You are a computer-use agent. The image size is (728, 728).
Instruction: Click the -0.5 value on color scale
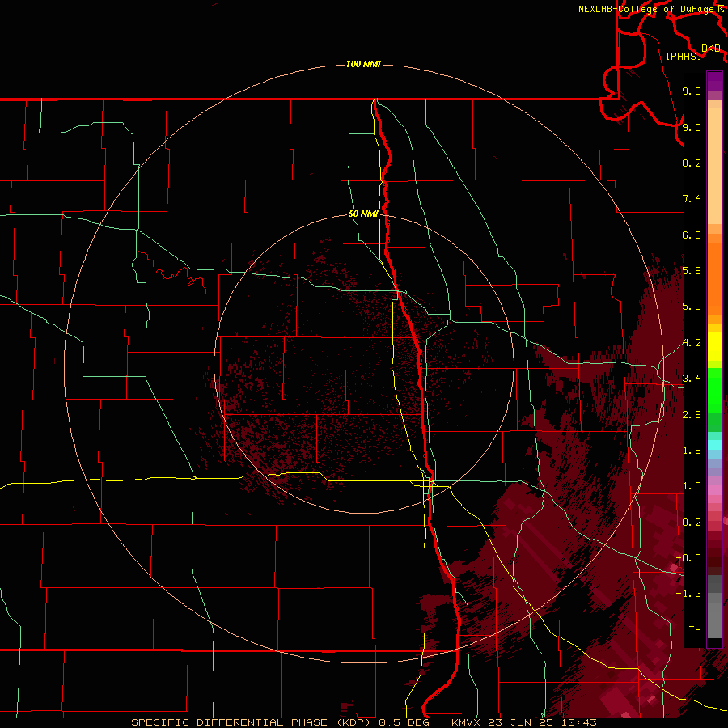[x=688, y=558]
